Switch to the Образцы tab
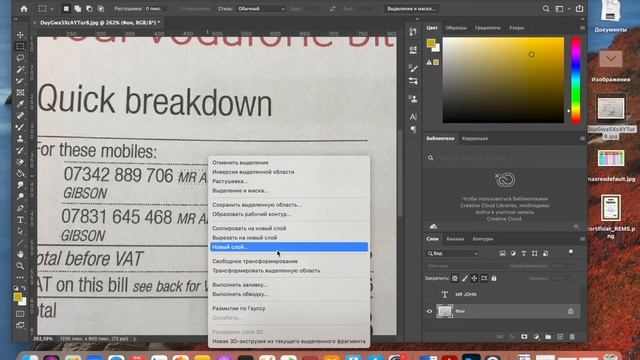This screenshot has height=360, width=640. pyautogui.click(x=456, y=28)
